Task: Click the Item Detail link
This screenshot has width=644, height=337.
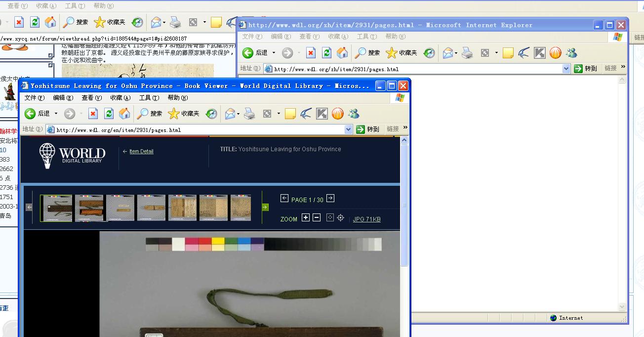Action: coord(141,151)
